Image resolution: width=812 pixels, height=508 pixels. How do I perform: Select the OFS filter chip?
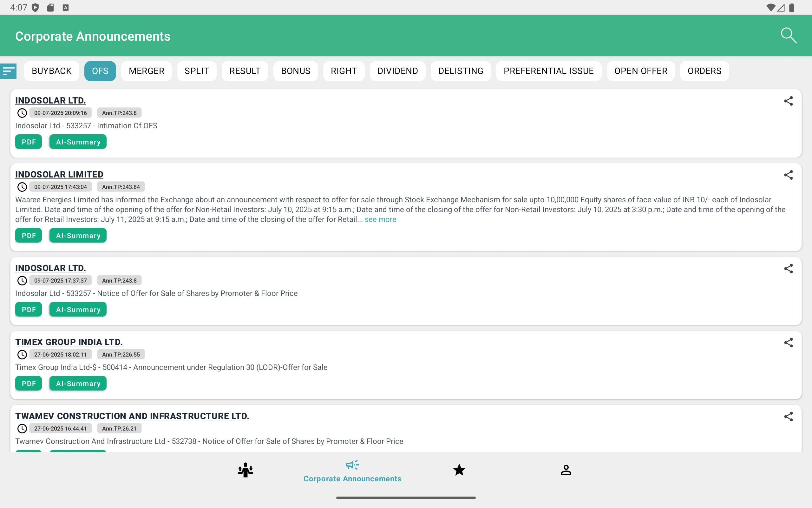pyautogui.click(x=100, y=71)
